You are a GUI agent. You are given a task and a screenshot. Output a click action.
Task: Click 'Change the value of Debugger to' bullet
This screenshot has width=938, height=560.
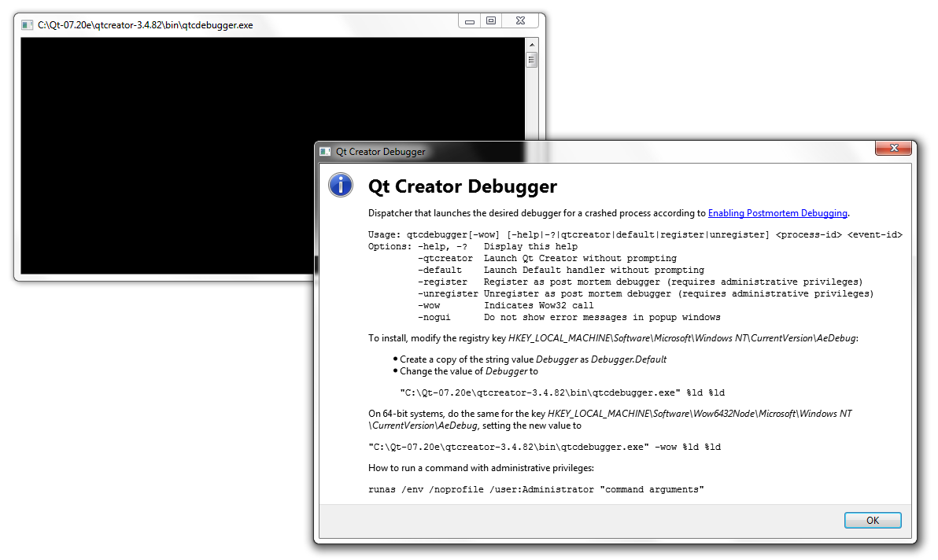[x=465, y=371]
